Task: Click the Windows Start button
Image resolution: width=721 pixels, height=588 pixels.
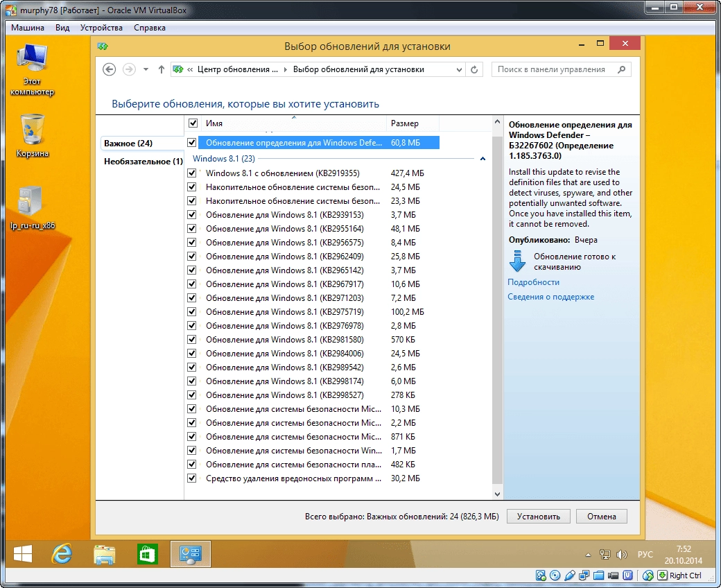Action: point(23,553)
